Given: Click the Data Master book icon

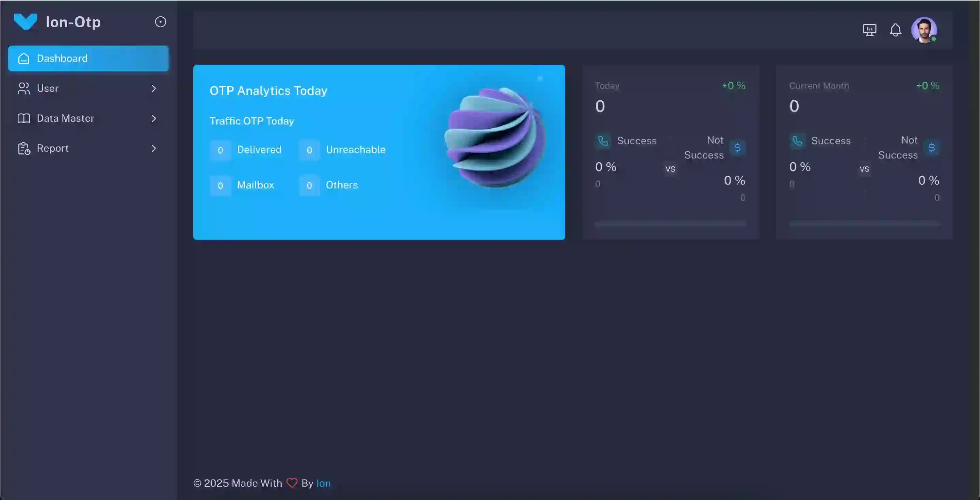Looking at the screenshot, I should [23, 118].
